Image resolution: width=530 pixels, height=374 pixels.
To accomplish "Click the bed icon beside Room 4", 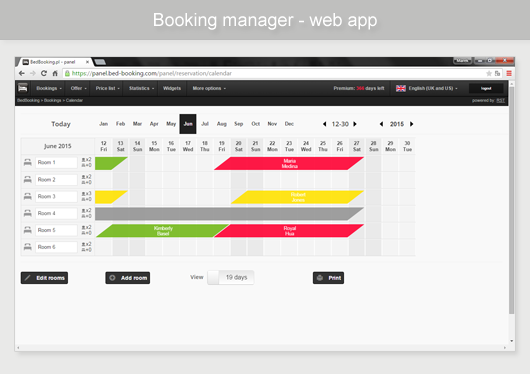I will pos(28,213).
